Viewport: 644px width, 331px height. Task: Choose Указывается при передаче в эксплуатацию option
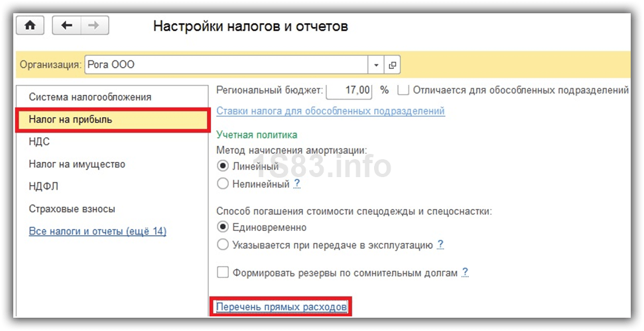[223, 245]
